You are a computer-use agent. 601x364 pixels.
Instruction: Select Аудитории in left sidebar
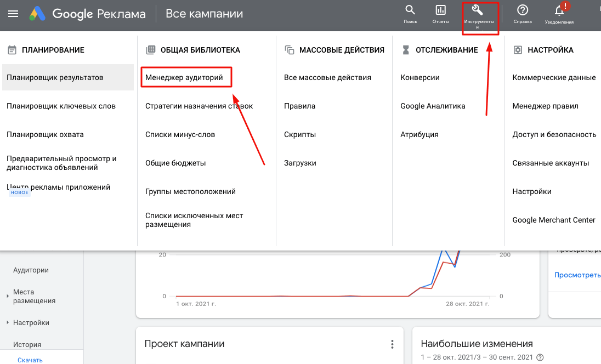[x=31, y=270]
